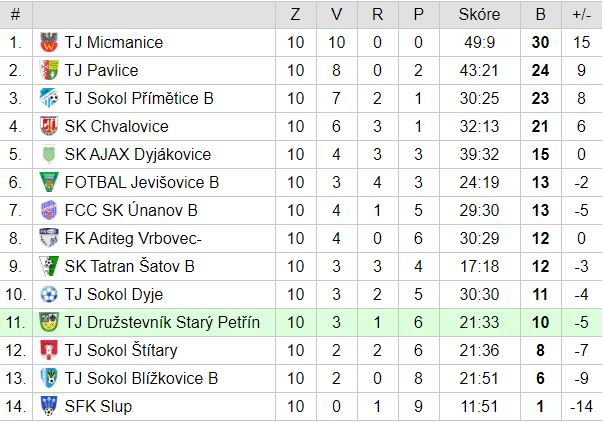The width and height of the screenshot is (603, 424).
Task: Open the TJ Sokol Dyje soccer ball icon
Action: pyautogui.click(x=49, y=294)
